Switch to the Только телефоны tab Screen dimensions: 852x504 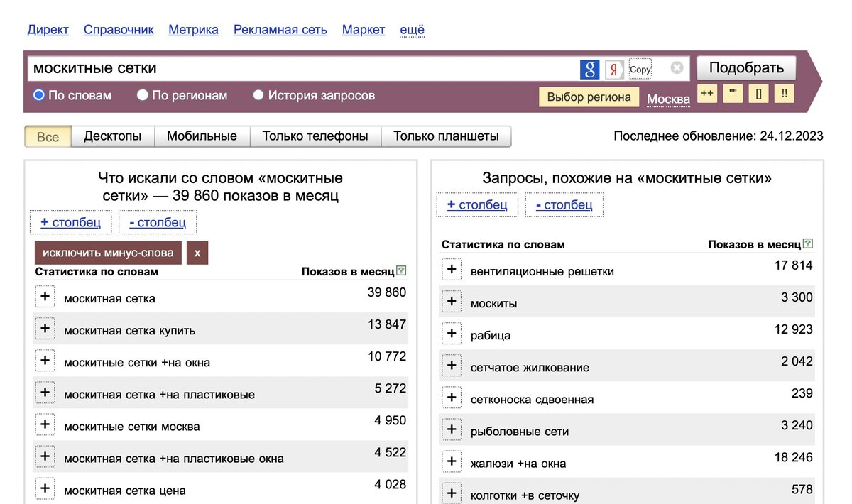pos(315,136)
